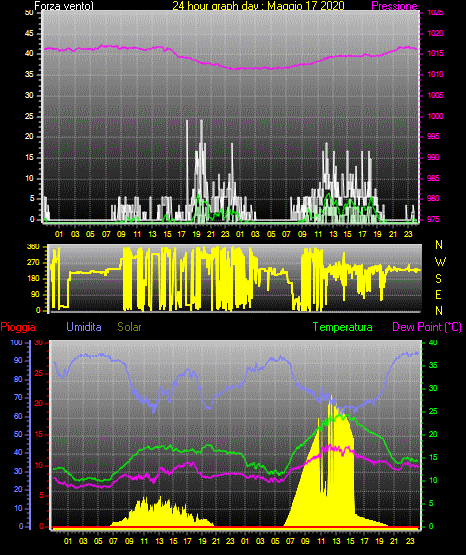Click the 'W' compass direction label
The height and width of the screenshot is (555, 466).
(440, 262)
